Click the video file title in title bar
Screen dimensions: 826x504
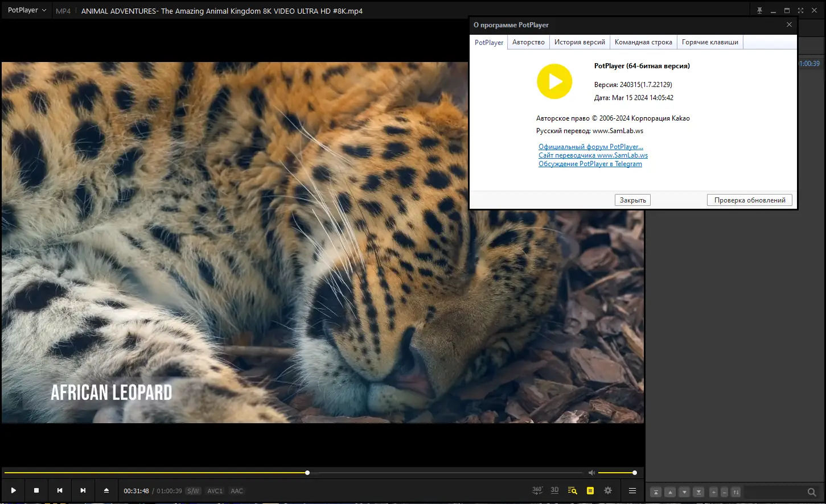[222, 11]
